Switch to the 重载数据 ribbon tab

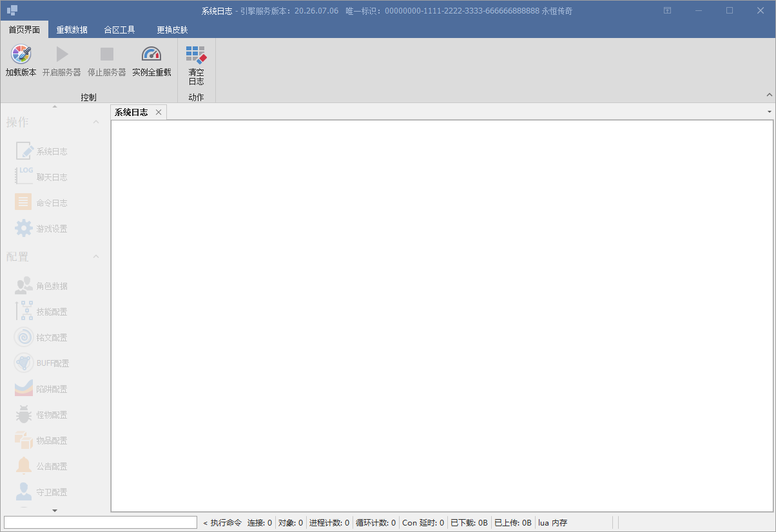click(x=72, y=30)
